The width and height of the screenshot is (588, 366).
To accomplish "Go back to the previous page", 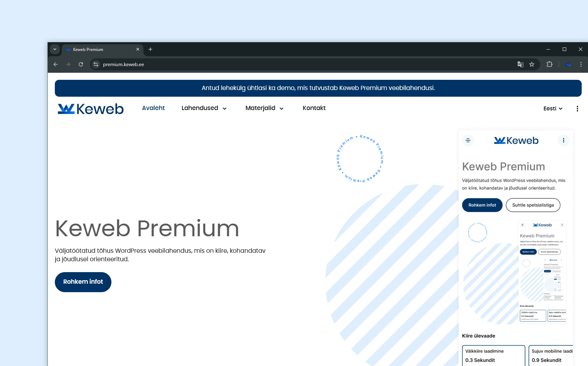I will click(x=56, y=64).
